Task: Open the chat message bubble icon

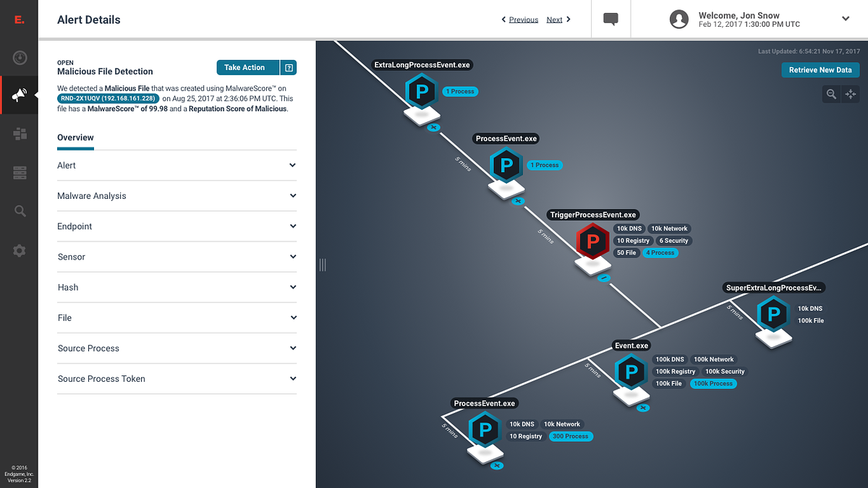Action: point(610,20)
